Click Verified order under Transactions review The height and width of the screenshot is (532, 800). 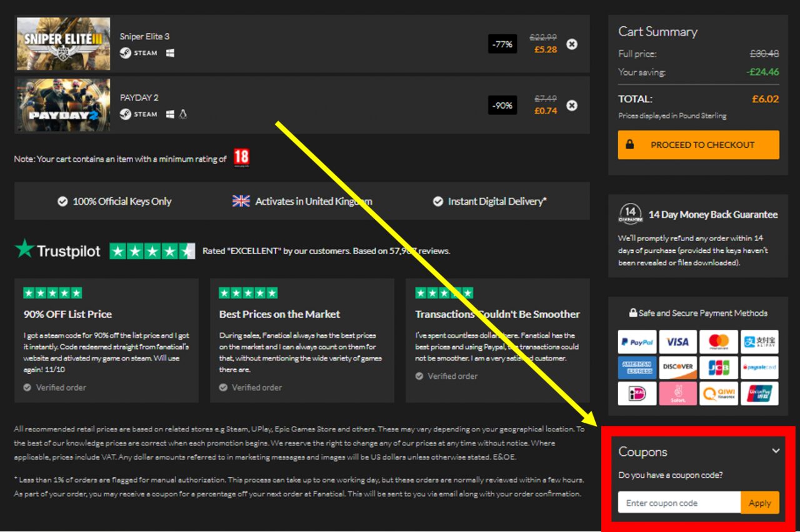point(447,376)
